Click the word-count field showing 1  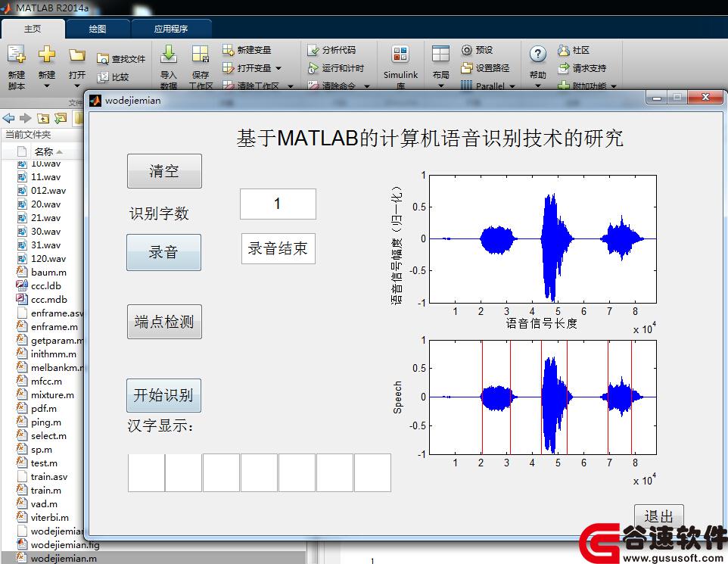point(278,204)
